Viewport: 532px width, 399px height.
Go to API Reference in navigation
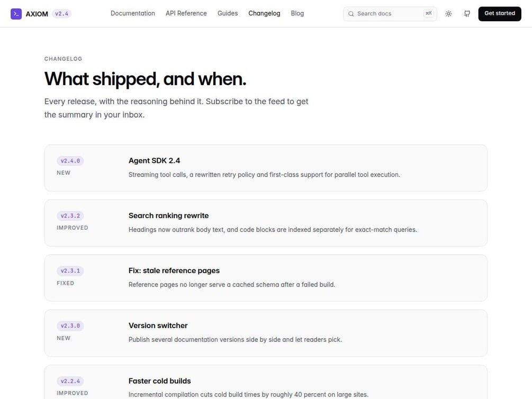pos(186,13)
